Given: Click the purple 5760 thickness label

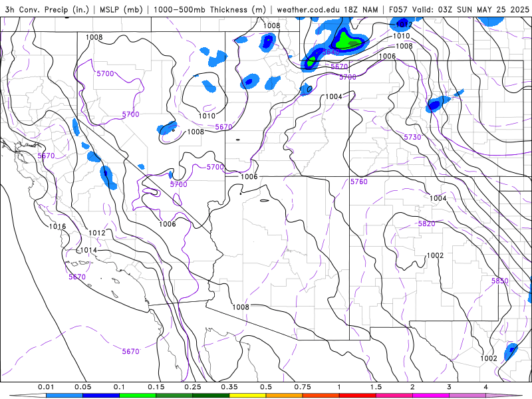Looking at the screenshot, I should (x=359, y=182).
